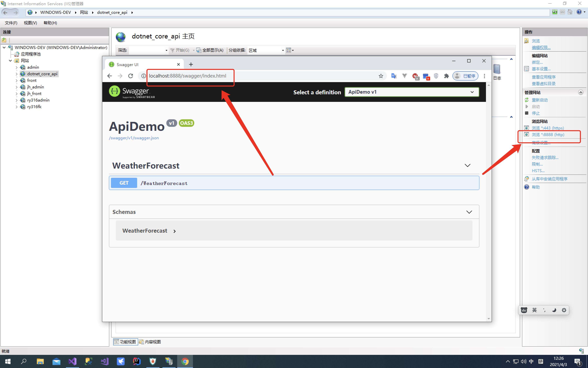Click the Restart (重新启动) site action

(540, 100)
